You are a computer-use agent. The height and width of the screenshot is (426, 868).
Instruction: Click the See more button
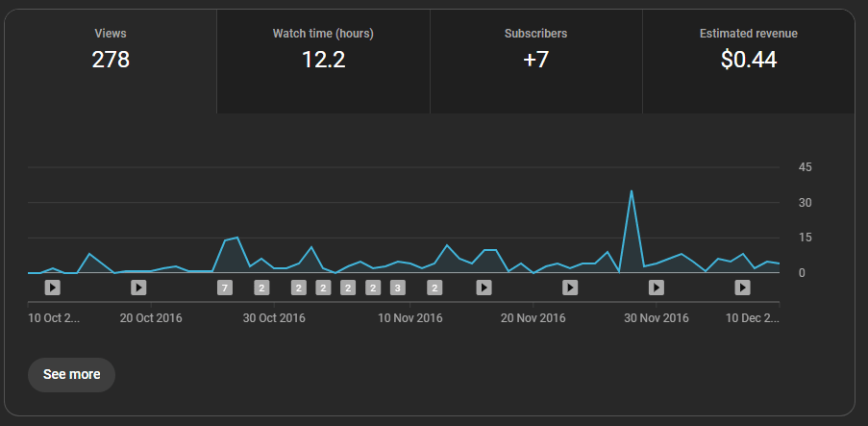[71, 375]
